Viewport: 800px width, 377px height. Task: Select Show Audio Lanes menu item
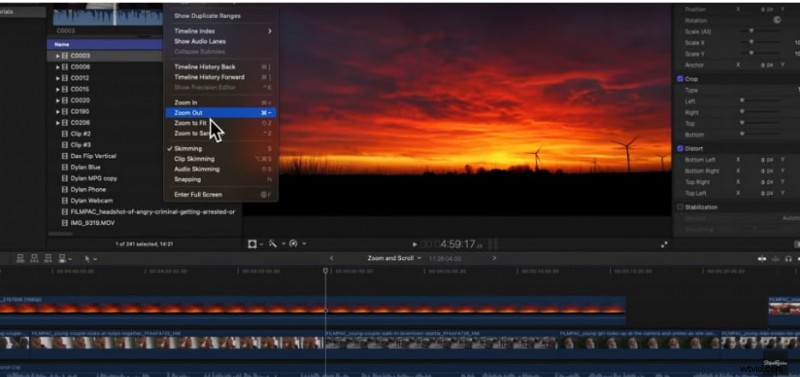coord(220,41)
